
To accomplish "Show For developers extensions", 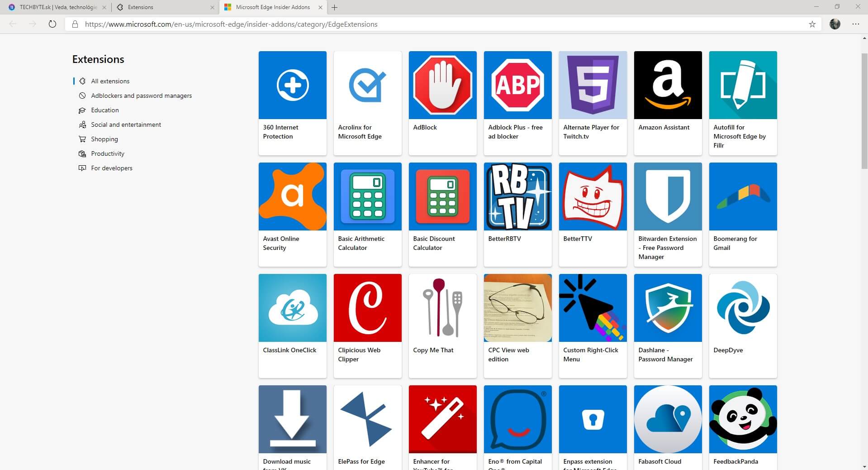I will [111, 168].
